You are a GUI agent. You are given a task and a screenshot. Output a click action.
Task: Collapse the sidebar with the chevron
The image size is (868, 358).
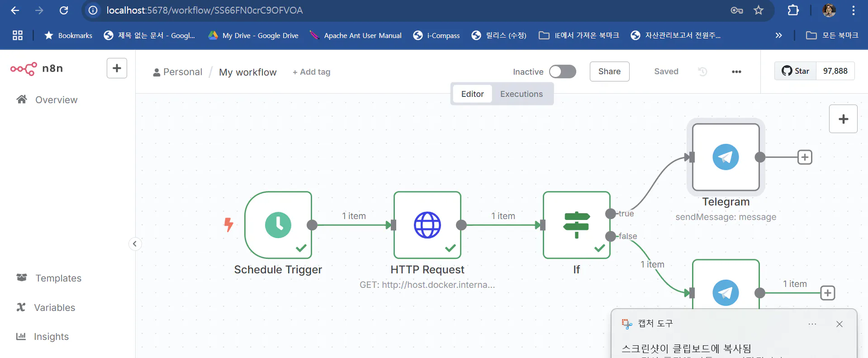point(135,244)
